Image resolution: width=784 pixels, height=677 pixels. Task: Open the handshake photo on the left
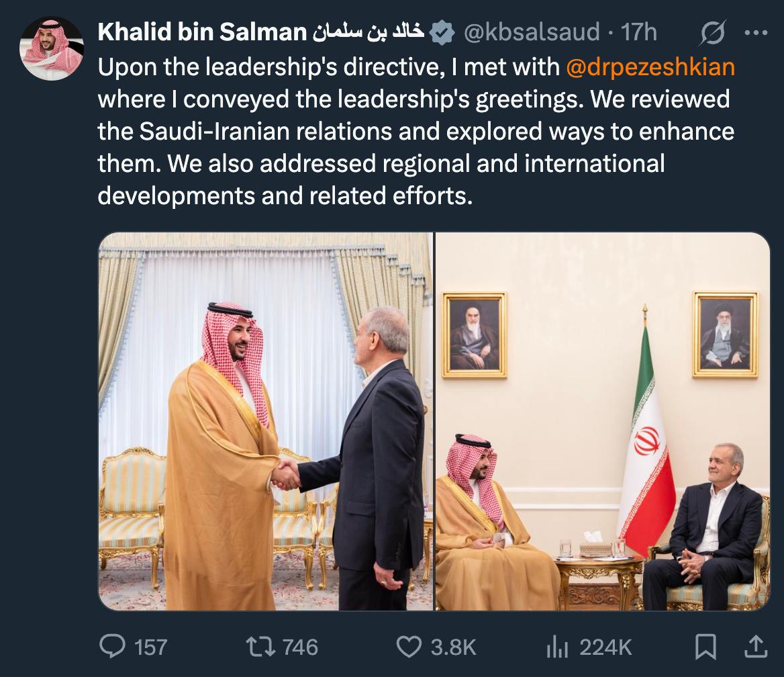266,421
